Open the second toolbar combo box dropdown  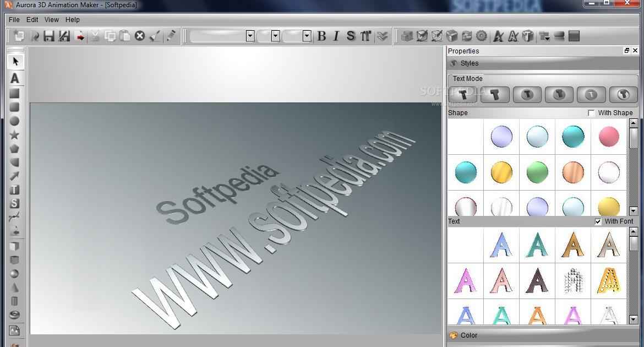tap(276, 36)
